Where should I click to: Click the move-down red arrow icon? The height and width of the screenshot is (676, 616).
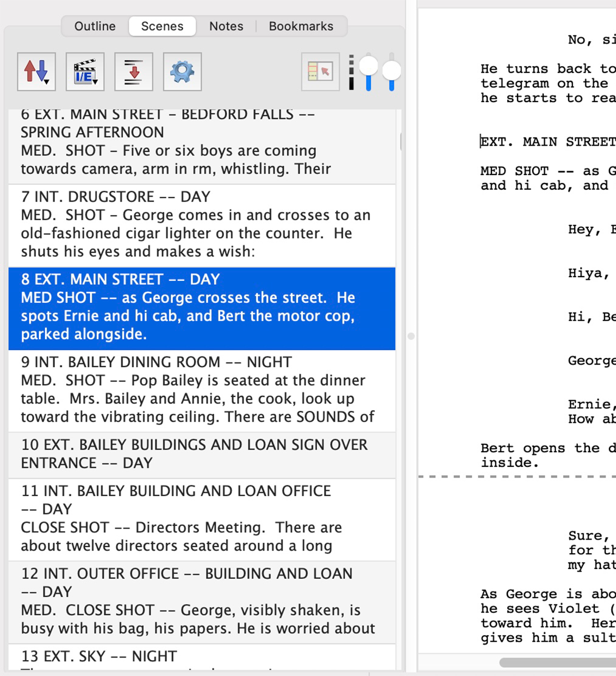coord(134,72)
